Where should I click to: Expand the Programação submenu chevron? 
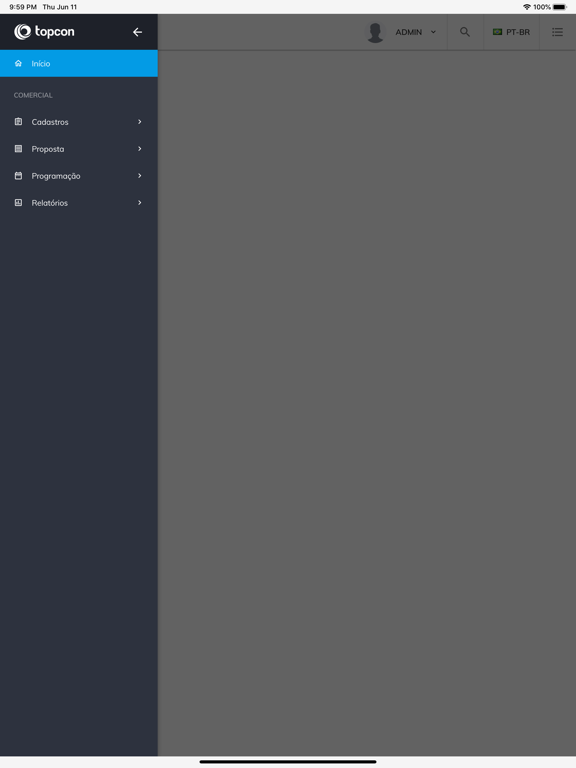(x=140, y=175)
